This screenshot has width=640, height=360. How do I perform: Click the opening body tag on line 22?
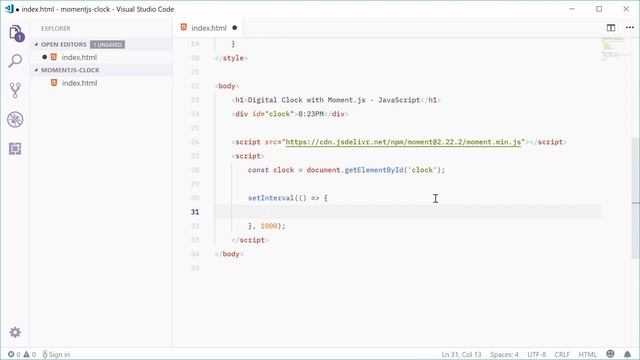[227, 86]
